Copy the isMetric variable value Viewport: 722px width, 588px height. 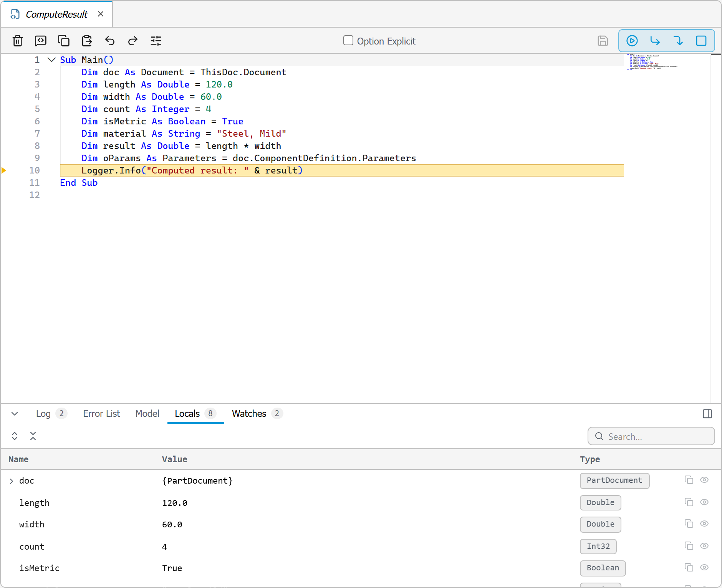point(689,568)
